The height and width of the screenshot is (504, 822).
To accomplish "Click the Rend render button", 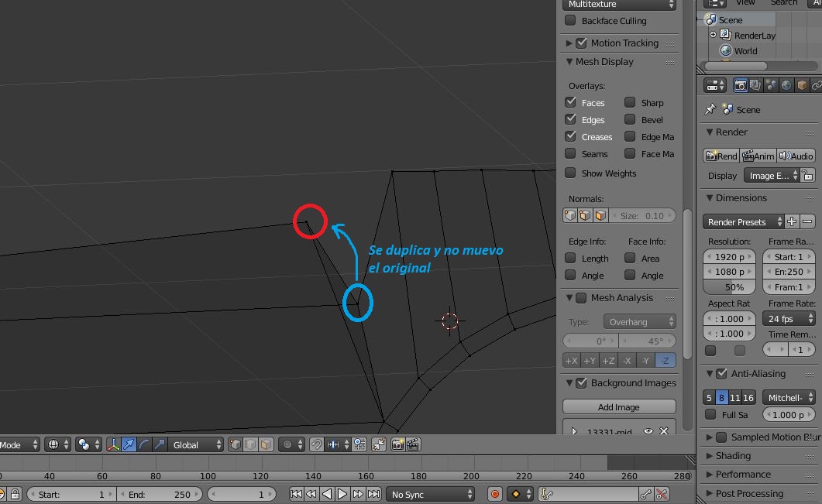I will [x=721, y=156].
